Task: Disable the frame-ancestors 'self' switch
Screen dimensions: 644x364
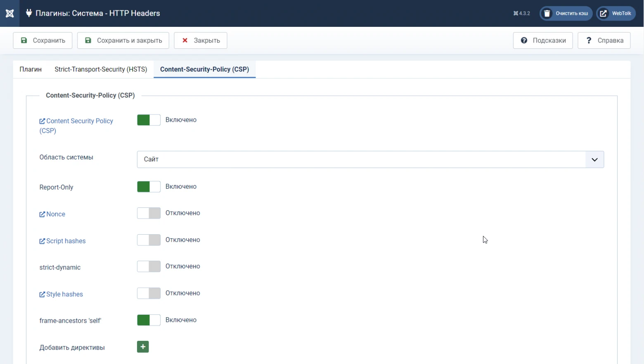Action: pyautogui.click(x=149, y=320)
